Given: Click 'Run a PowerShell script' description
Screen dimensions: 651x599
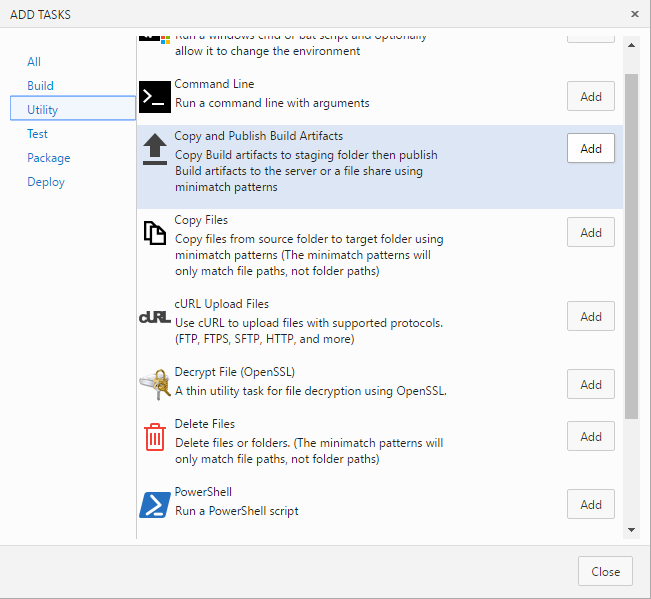Looking at the screenshot, I should click(237, 511).
